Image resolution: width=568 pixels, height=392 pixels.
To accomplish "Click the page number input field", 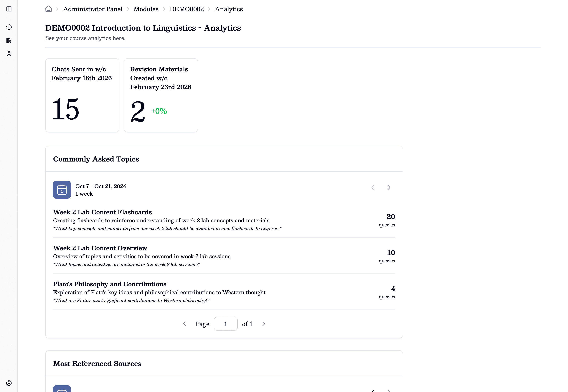I will (225, 324).
